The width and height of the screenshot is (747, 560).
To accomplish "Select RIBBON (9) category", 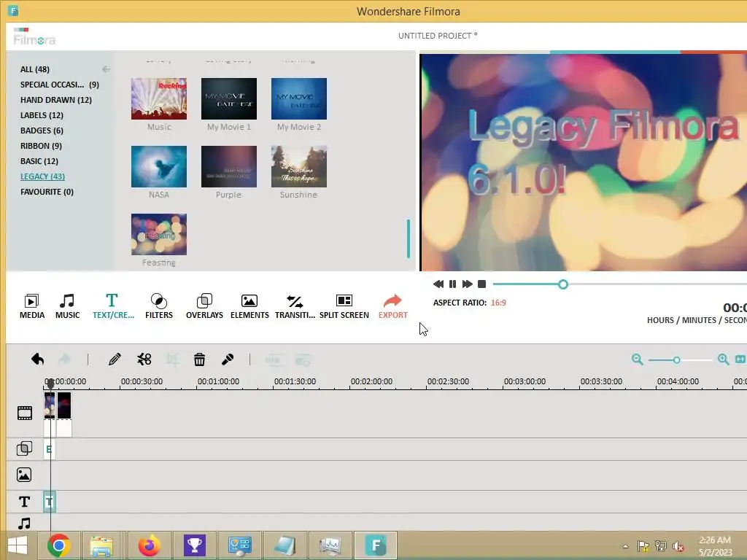I will pos(41,145).
